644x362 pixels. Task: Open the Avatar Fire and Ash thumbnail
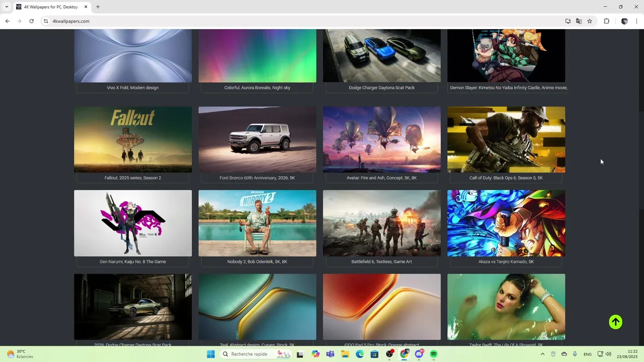pyautogui.click(x=382, y=139)
